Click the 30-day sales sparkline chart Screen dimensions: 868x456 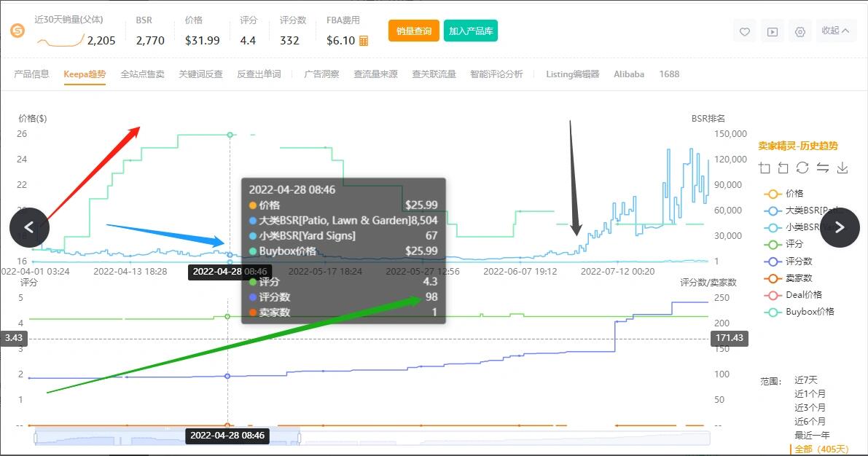60,40
